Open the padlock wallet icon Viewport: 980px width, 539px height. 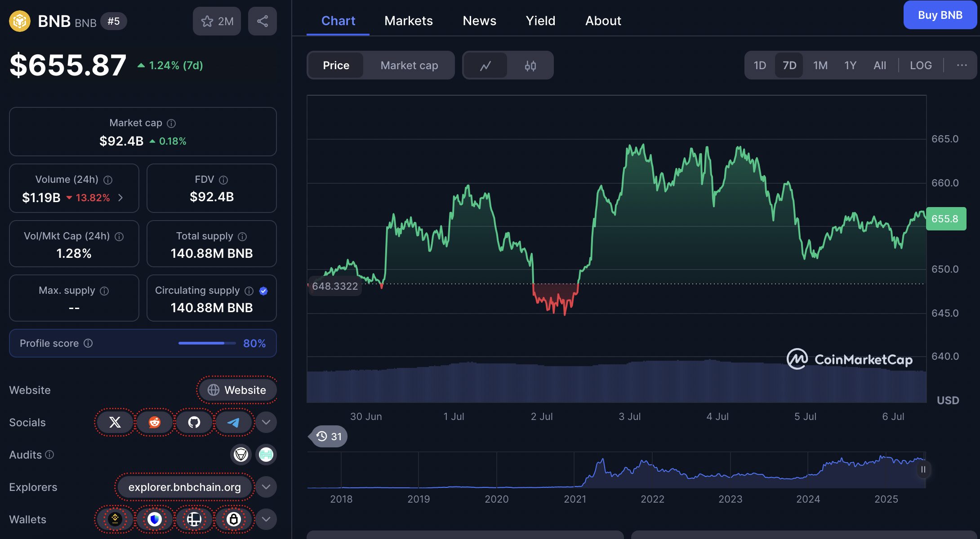point(233,519)
